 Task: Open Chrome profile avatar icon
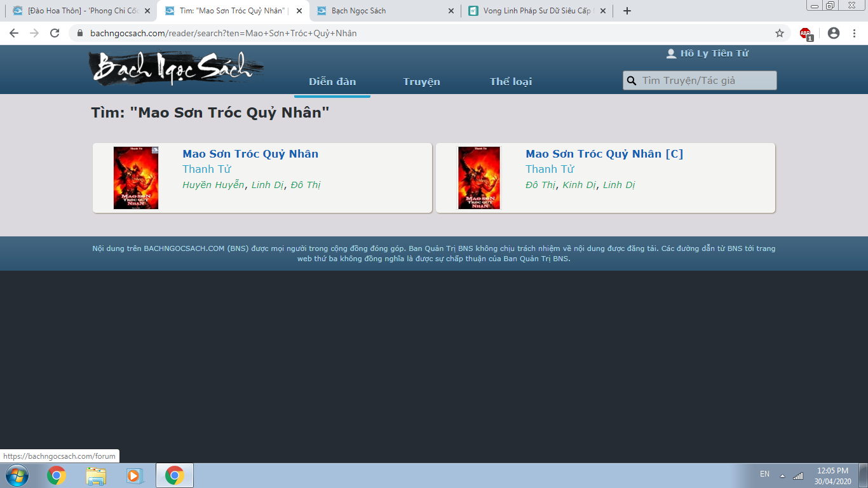pyautogui.click(x=834, y=33)
